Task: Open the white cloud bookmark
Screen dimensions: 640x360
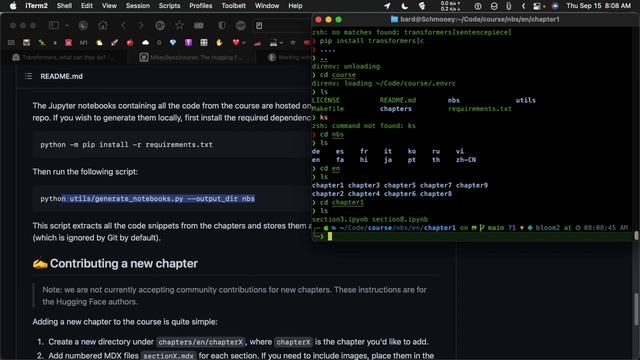Action: click(145, 42)
